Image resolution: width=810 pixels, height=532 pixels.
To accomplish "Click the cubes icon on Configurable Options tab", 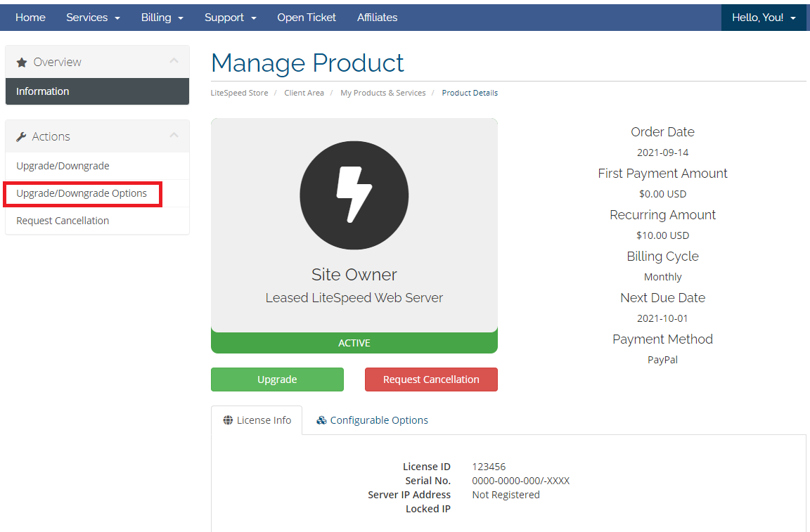I will point(321,420).
